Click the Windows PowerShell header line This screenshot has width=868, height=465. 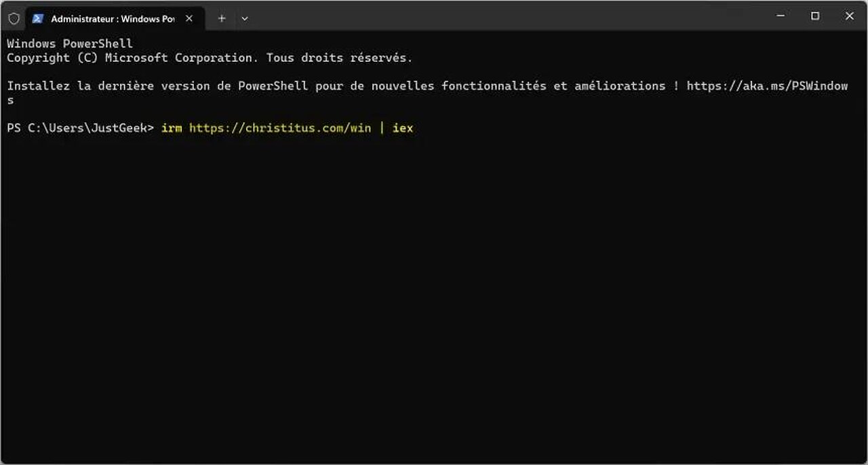[x=70, y=43]
